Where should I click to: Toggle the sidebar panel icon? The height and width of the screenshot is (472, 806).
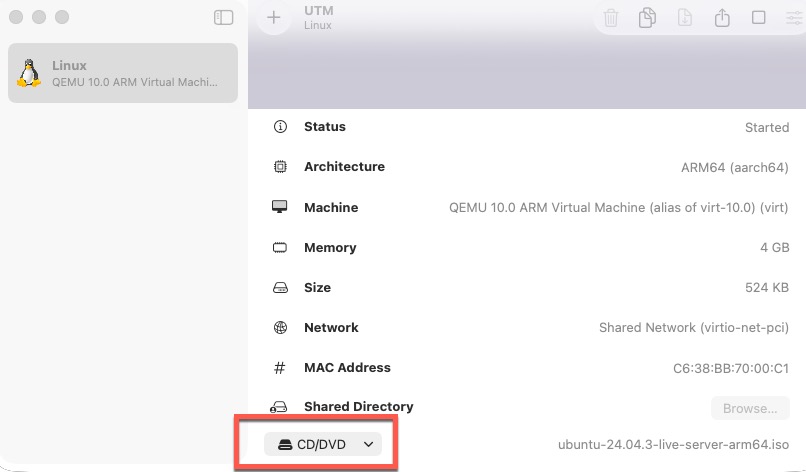click(x=224, y=17)
